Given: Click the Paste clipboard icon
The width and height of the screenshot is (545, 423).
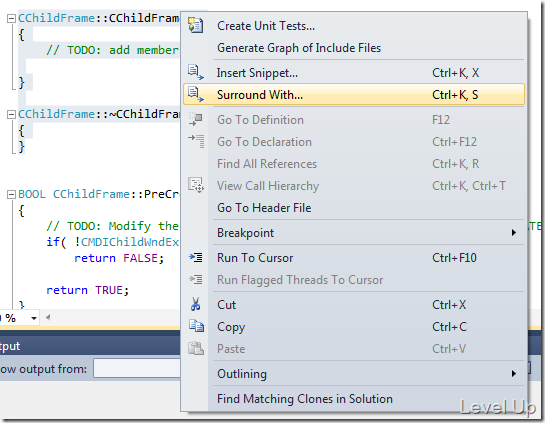Looking at the screenshot, I should coord(196,348).
